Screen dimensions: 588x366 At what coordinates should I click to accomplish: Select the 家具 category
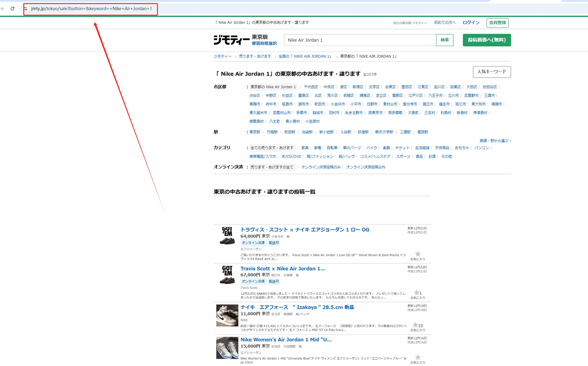[305, 147]
